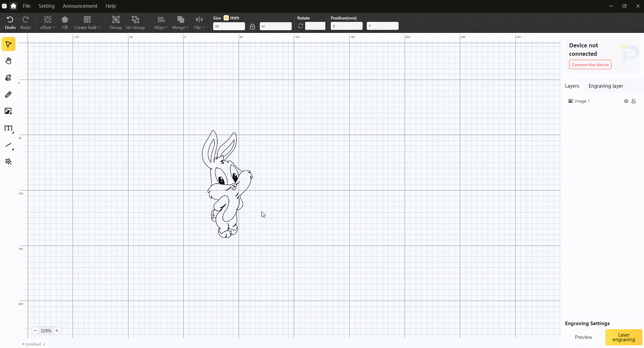
Task: Click the Rotate value field
Action: pyautogui.click(x=315, y=26)
